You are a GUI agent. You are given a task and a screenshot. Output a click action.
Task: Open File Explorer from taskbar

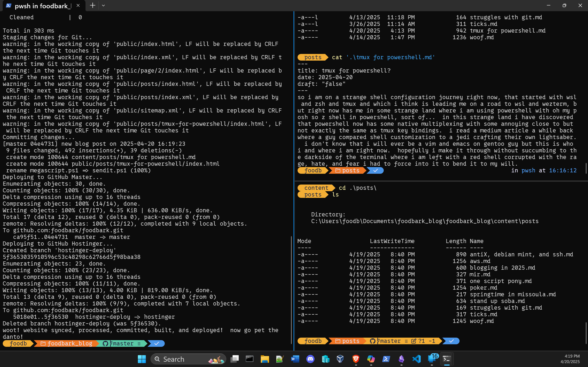(x=265, y=359)
